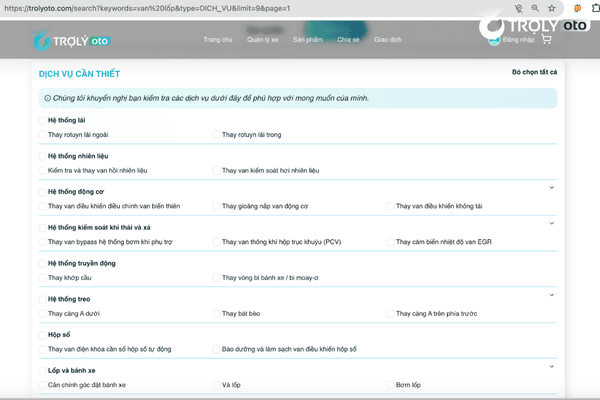Screen dimensions: 600x400
Task: Click the TROLY oto logo in header
Action: click(71, 40)
